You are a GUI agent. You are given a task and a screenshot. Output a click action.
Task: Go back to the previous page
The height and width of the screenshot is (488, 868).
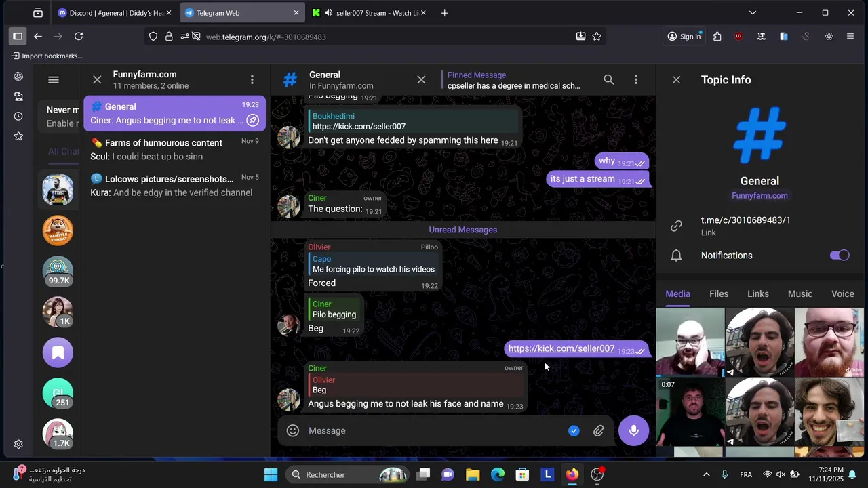tap(38, 37)
